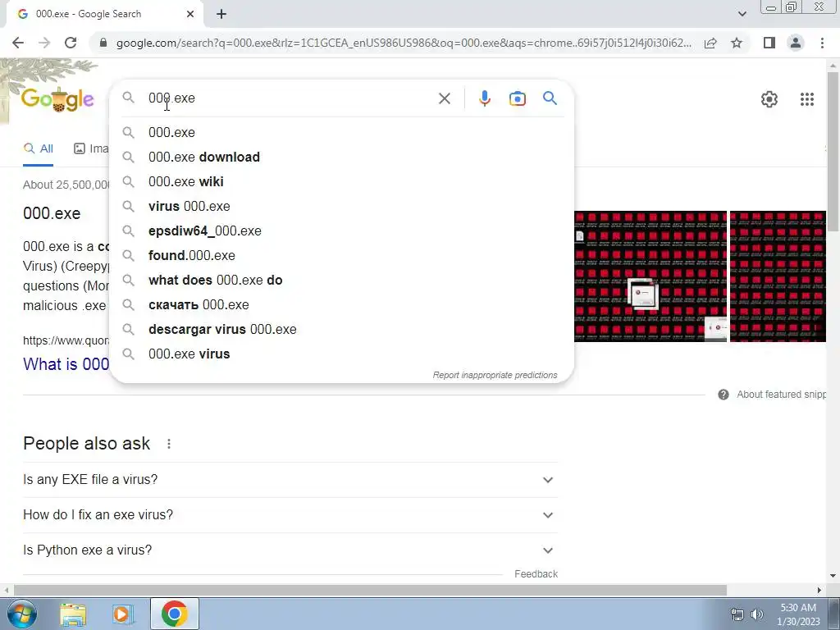The image size is (840, 630).
Task: Go forward using the browser forward arrow
Action: 44,43
